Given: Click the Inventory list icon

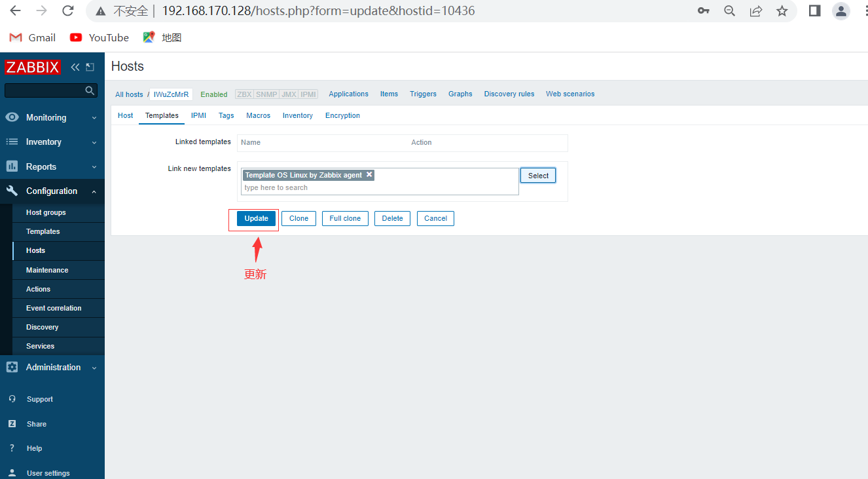Looking at the screenshot, I should 12,142.
